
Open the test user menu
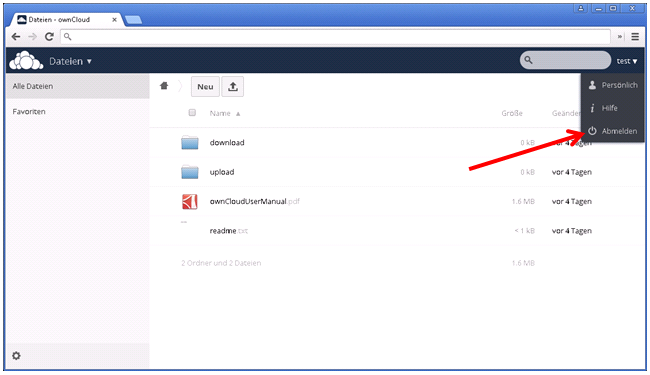tap(626, 61)
